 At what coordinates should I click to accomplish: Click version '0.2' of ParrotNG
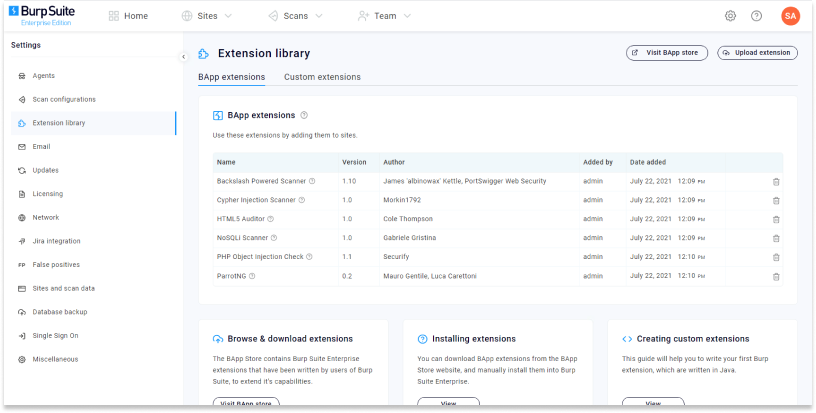tap(347, 276)
